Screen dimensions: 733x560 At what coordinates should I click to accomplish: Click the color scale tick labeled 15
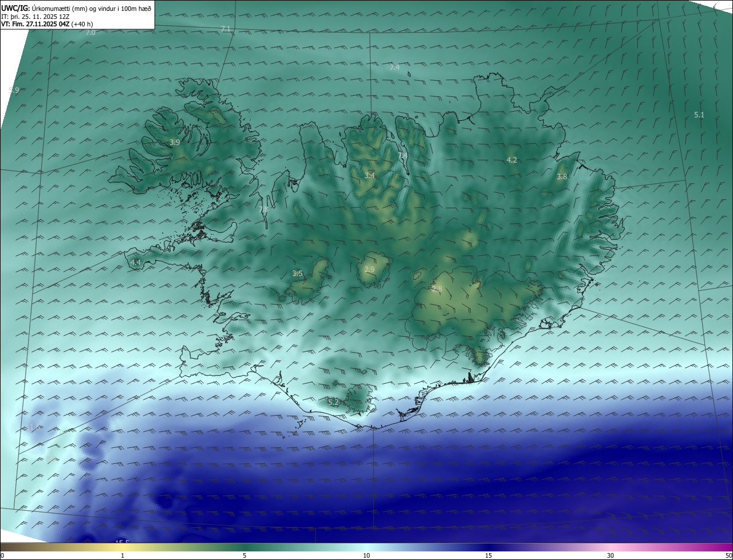tap(488, 555)
